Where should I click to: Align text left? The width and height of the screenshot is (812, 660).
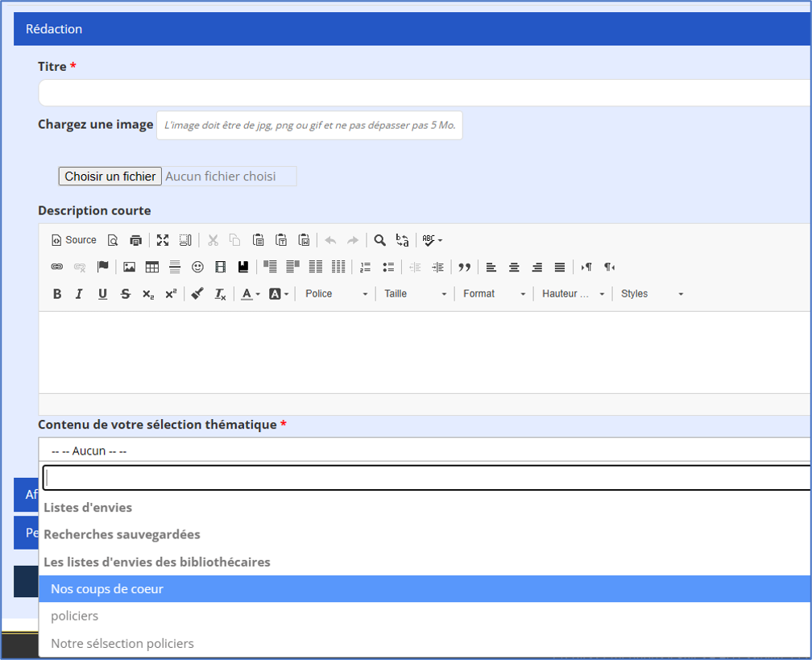click(x=491, y=267)
